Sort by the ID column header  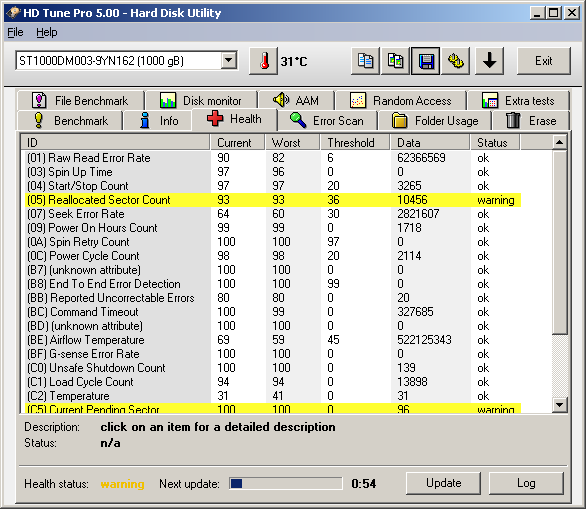pyautogui.click(x=115, y=142)
